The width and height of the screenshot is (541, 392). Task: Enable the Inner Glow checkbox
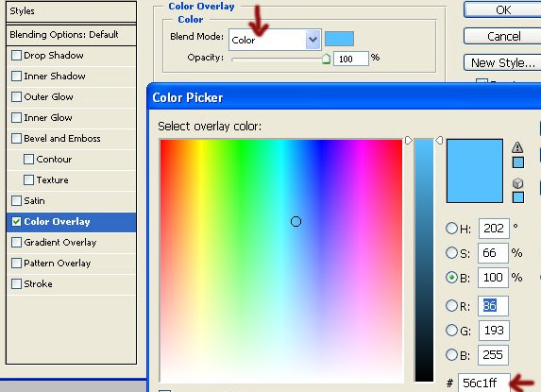tap(16, 118)
